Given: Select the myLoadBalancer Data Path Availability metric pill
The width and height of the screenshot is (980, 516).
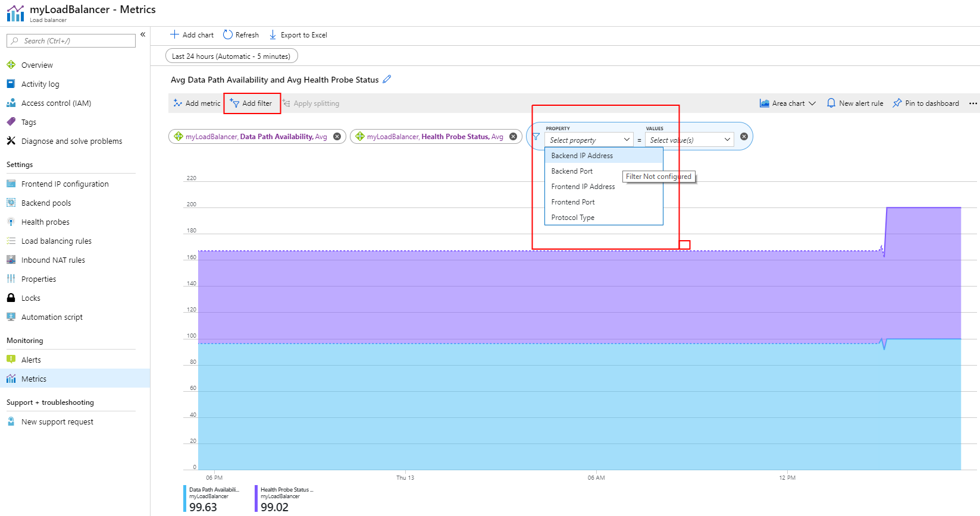Looking at the screenshot, I should click(x=257, y=137).
